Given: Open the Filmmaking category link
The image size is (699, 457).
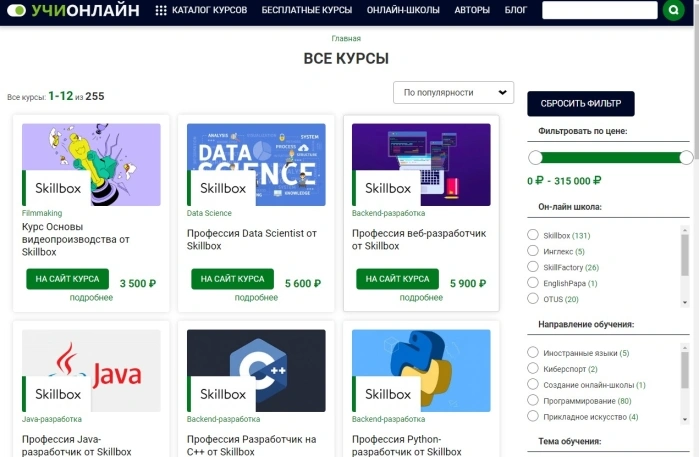Looking at the screenshot, I should [x=42, y=213].
